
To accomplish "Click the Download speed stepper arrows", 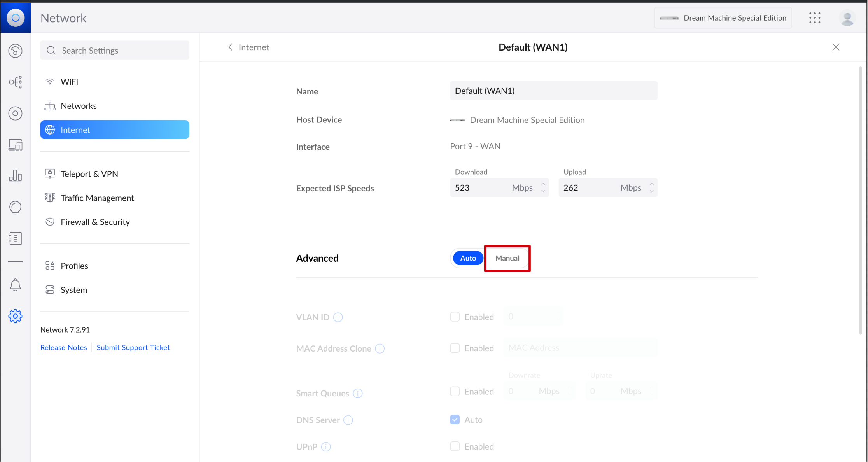I will click(x=543, y=187).
